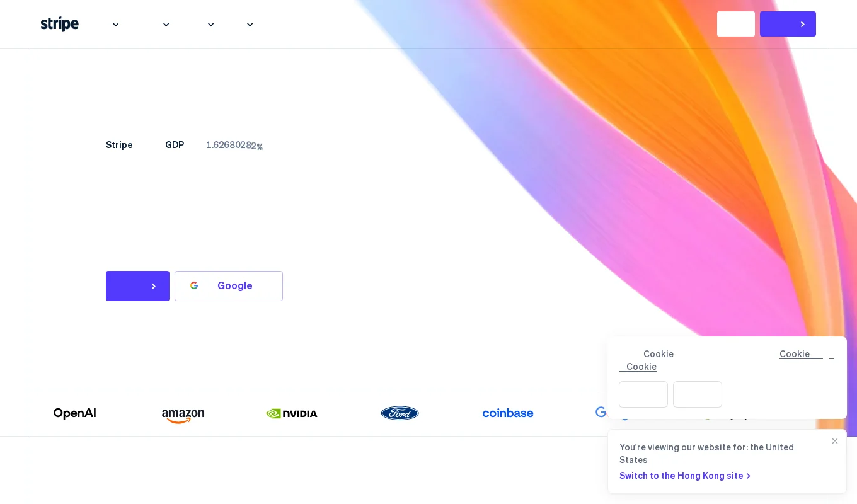Click the Coinbase logo

[508, 413]
